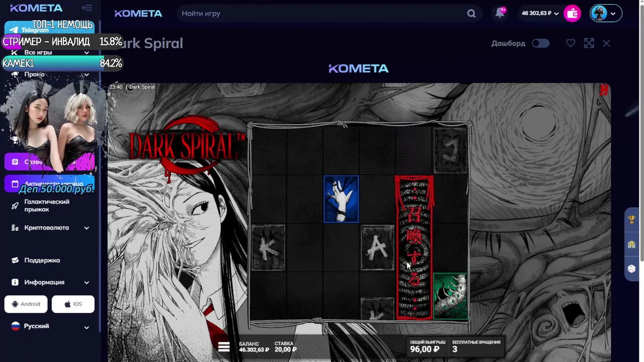
Task: Open the slot game hamburger menu
Action: (x=224, y=347)
